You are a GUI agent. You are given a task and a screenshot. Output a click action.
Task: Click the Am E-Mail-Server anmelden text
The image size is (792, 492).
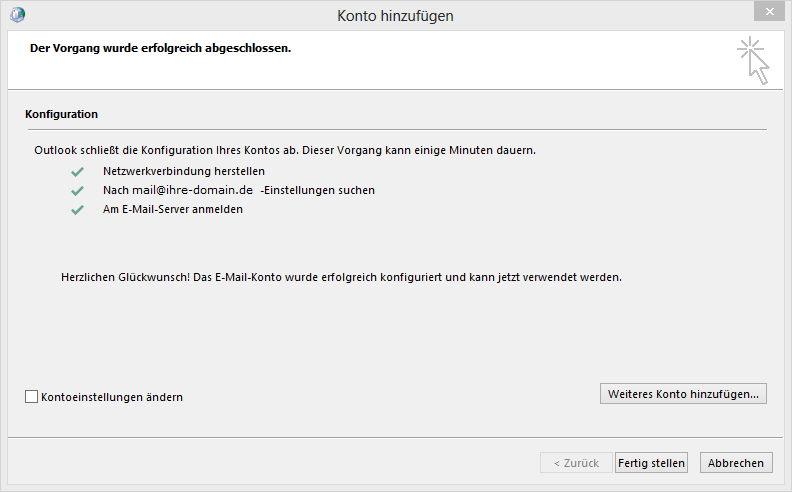[173, 209]
